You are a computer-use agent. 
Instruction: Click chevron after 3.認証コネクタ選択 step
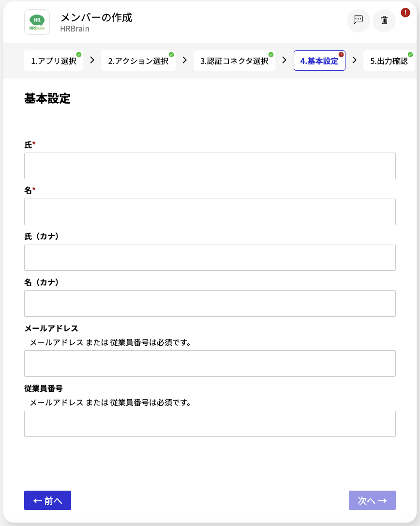pos(284,61)
